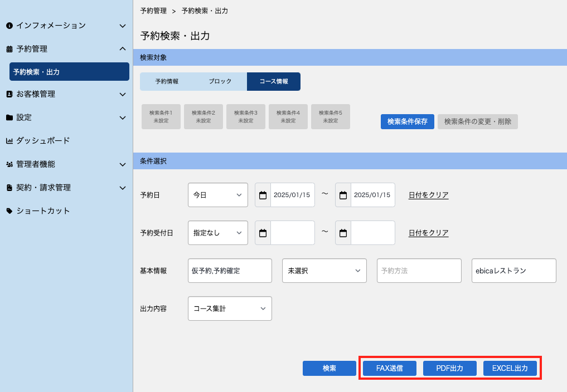Open calendar for 予約受付日 end date
The width and height of the screenshot is (567, 392).
[343, 233]
